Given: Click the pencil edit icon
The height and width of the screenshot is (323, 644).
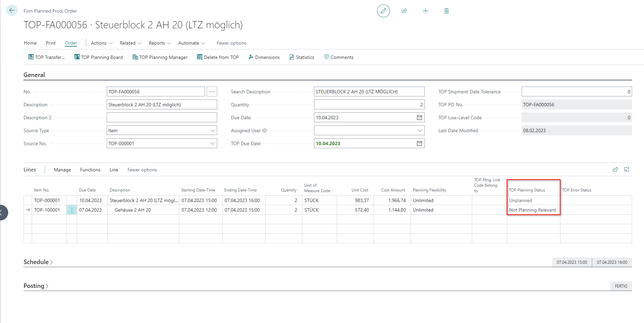Looking at the screenshot, I should 383,11.
